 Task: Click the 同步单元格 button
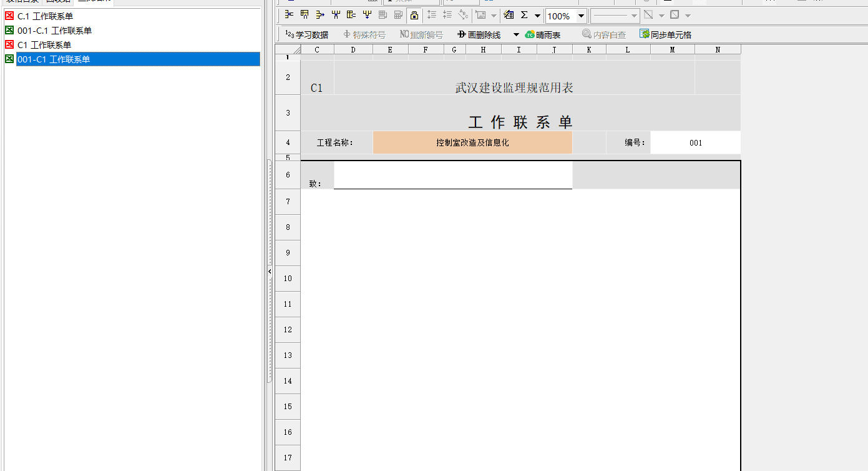[x=666, y=35]
